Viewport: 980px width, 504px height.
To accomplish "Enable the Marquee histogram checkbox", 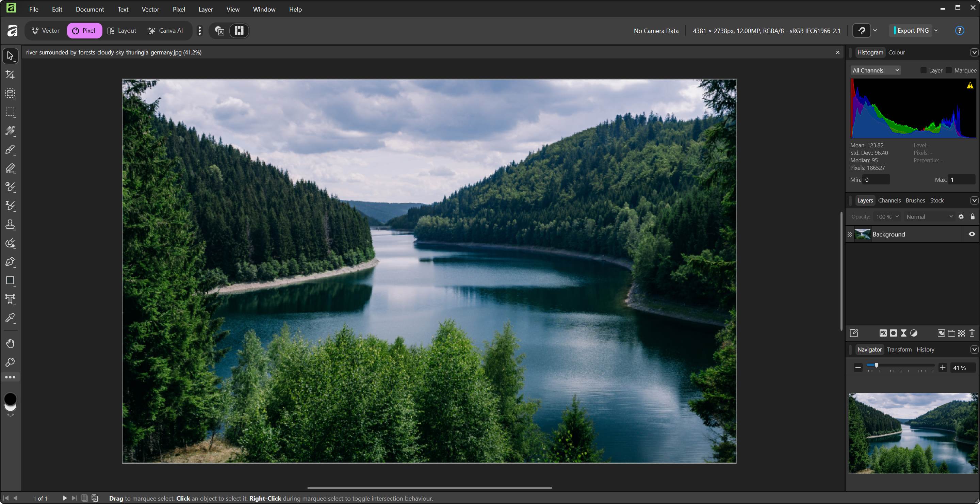I will [x=949, y=70].
